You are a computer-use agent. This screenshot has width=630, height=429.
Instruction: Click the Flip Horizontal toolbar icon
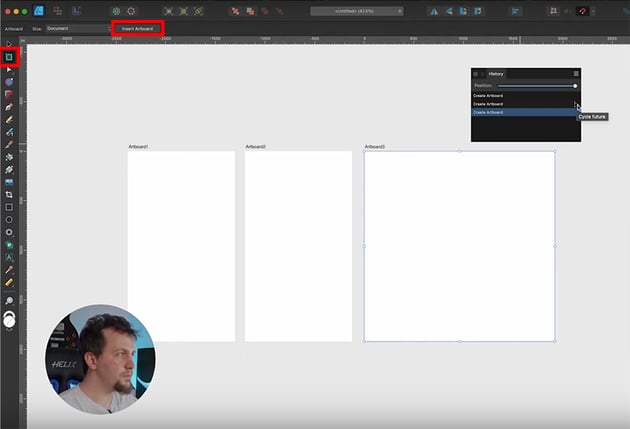click(434, 11)
